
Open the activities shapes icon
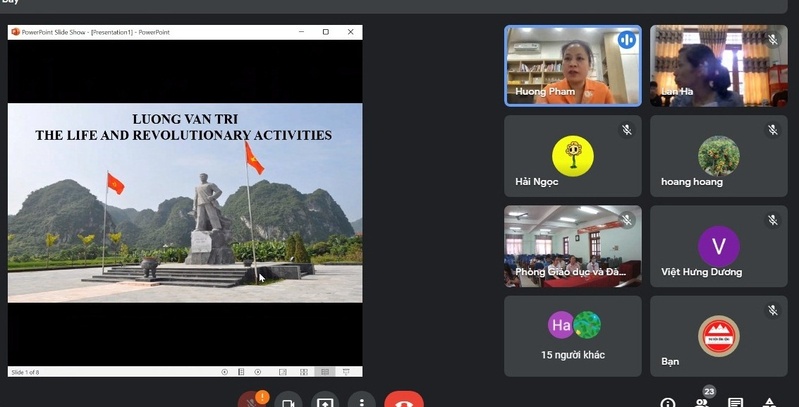[769, 403]
